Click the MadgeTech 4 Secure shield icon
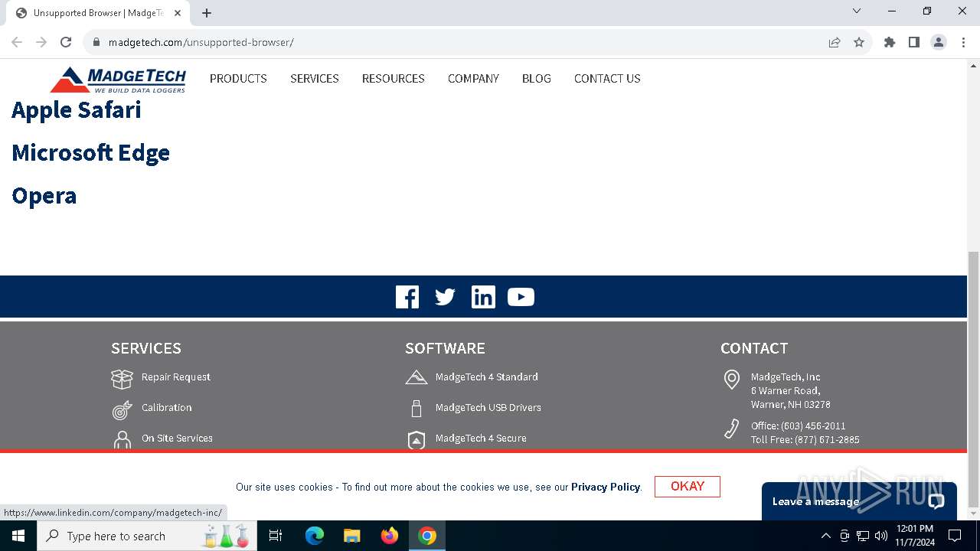Viewport: 980px width, 551px height. click(416, 439)
